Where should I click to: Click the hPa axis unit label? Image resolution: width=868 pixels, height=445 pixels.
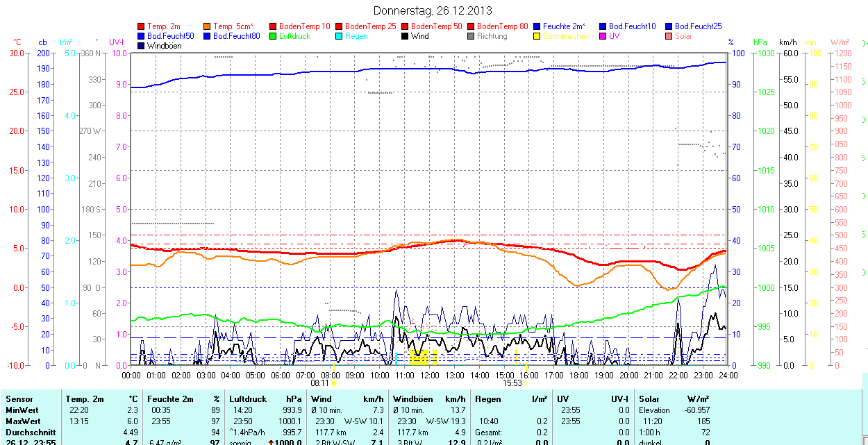click(760, 43)
